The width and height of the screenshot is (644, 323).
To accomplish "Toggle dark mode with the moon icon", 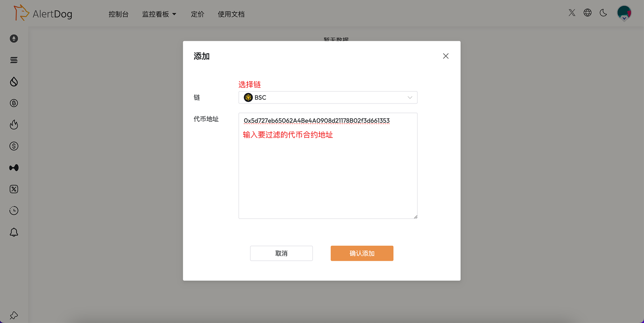I will pos(603,13).
